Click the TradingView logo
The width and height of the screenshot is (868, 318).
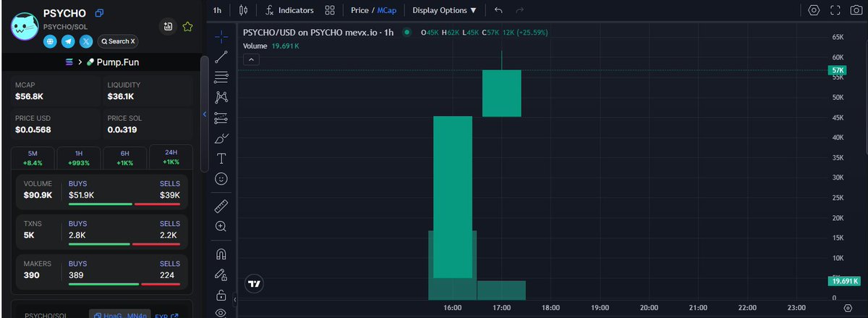pyautogui.click(x=254, y=284)
